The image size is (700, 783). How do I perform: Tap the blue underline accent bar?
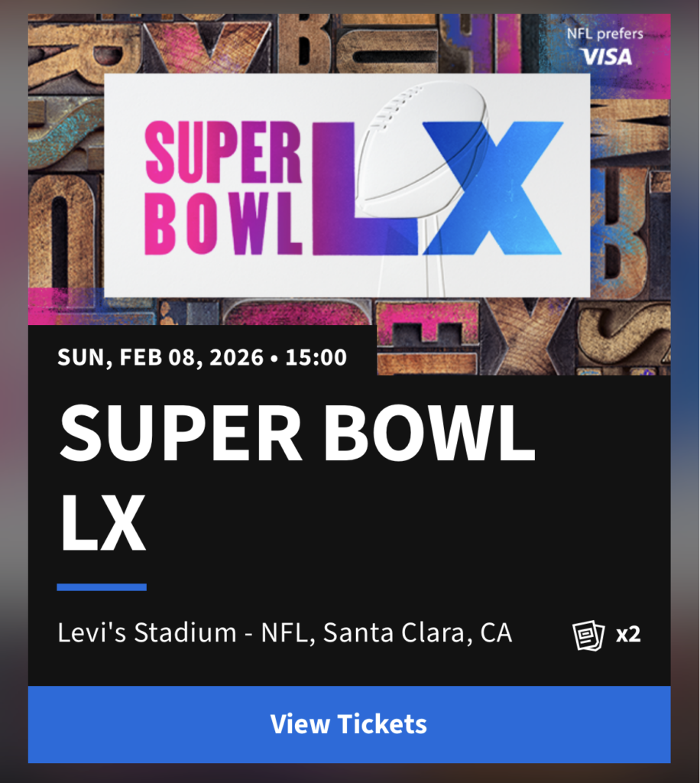(x=102, y=587)
